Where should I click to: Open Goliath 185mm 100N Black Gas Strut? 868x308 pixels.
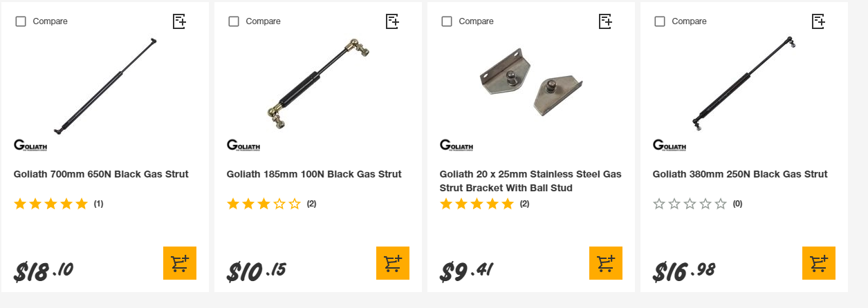pos(314,174)
